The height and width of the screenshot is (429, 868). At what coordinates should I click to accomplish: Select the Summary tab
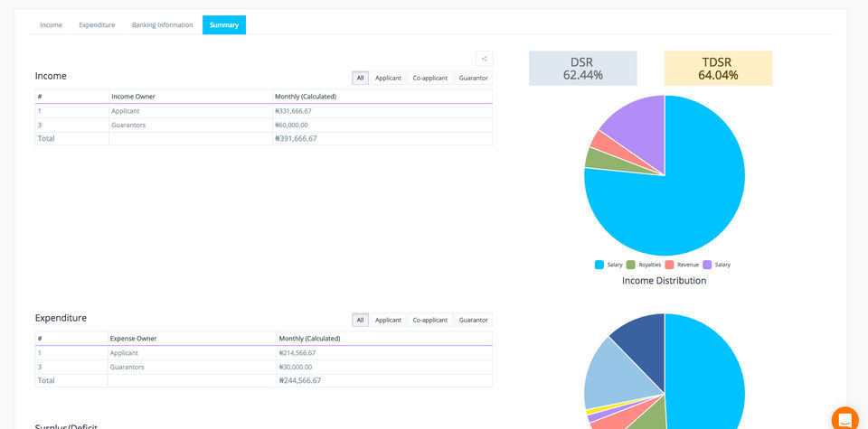224,25
